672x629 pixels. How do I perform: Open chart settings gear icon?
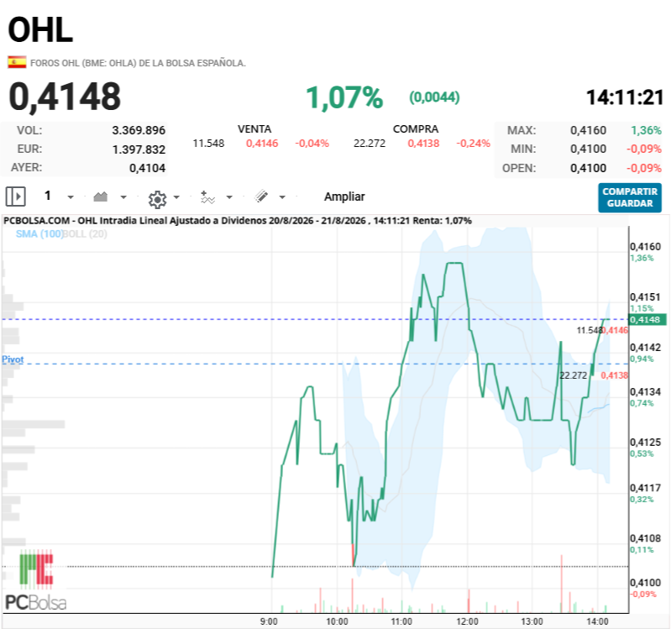pyautogui.click(x=157, y=199)
